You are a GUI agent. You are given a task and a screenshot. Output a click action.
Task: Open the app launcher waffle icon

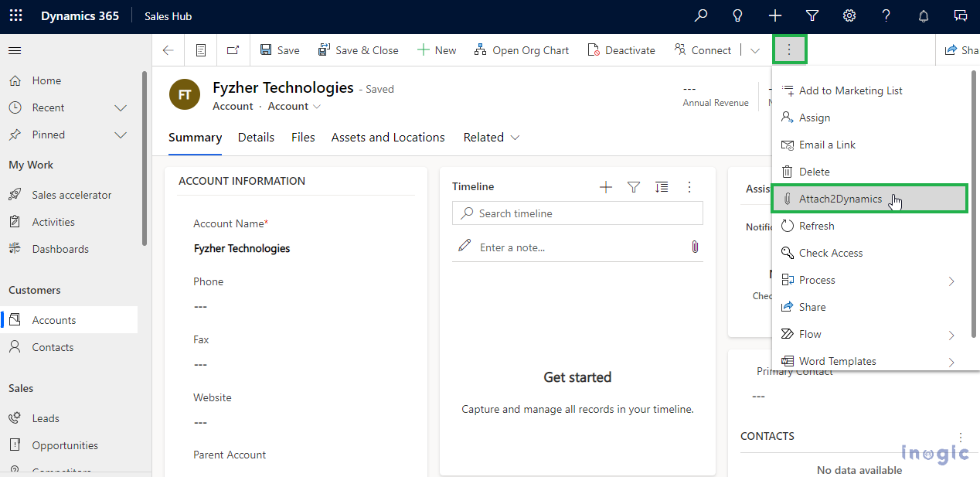15,15
